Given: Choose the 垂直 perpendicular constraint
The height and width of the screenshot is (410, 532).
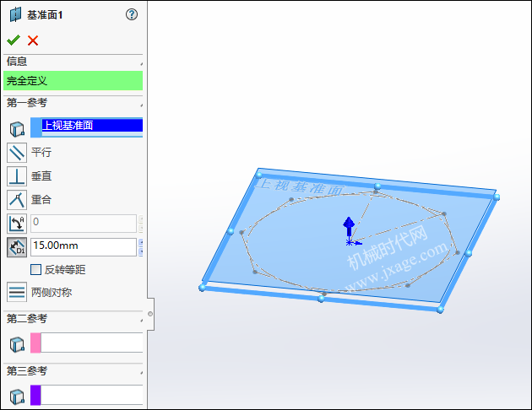Looking at the screenshot, I should (x=17, y=176).
